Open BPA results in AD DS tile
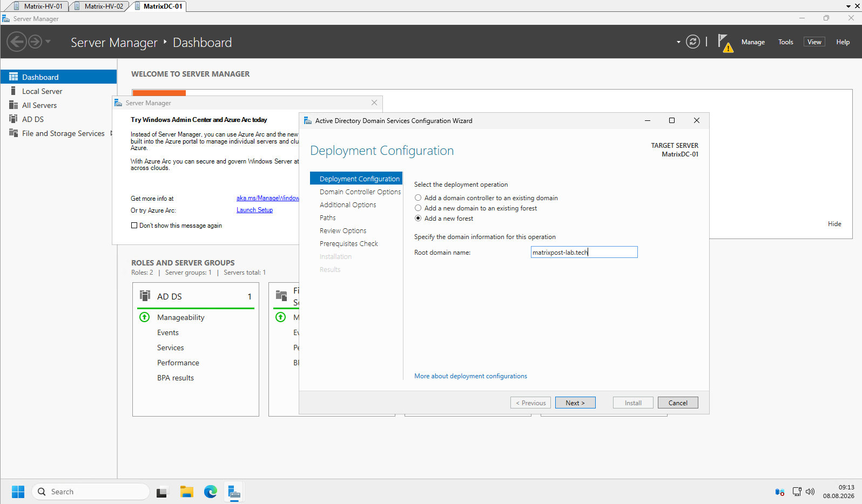This screenshot has width=862, height=504. tap(176, 378)
